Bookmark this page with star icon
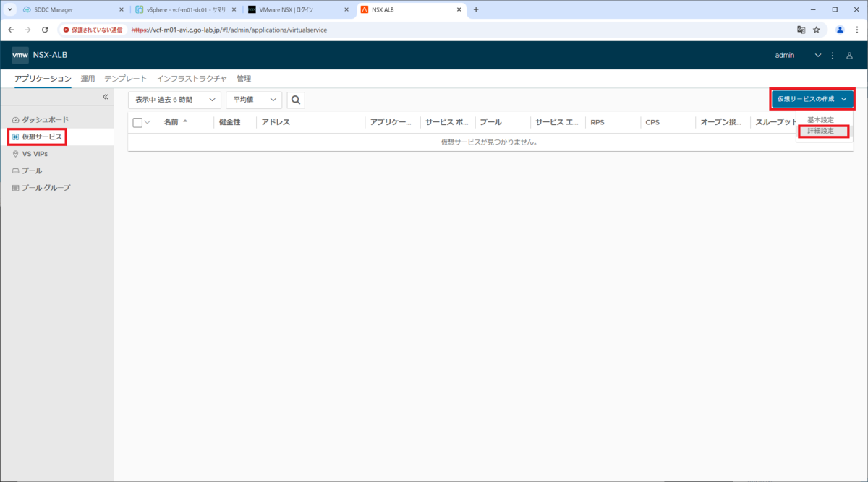Screen dimensions: 868x482 817,30
